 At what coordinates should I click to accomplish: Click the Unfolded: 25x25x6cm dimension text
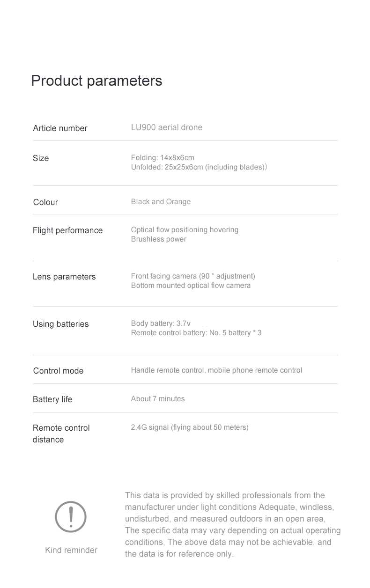[199, 167]
